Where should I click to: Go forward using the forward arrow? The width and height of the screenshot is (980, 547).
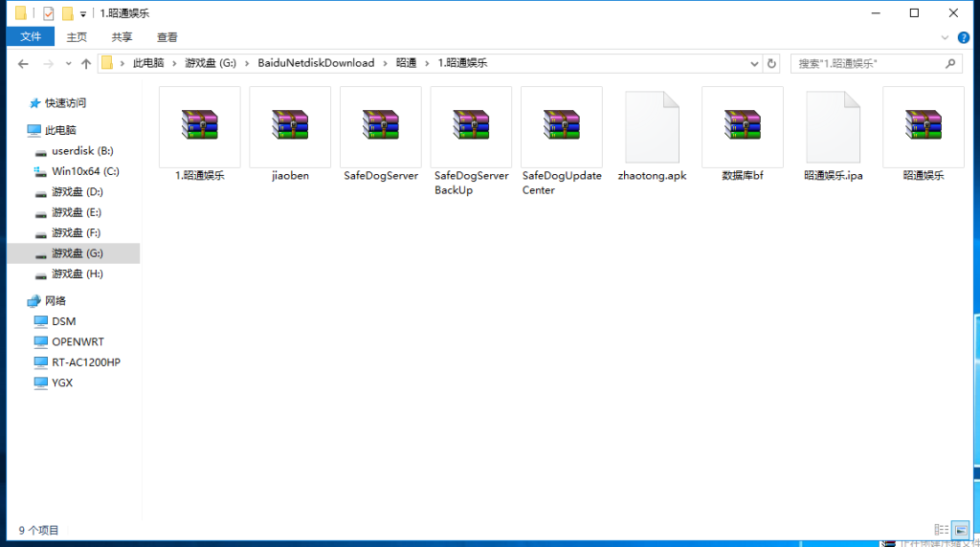point(48,64)
